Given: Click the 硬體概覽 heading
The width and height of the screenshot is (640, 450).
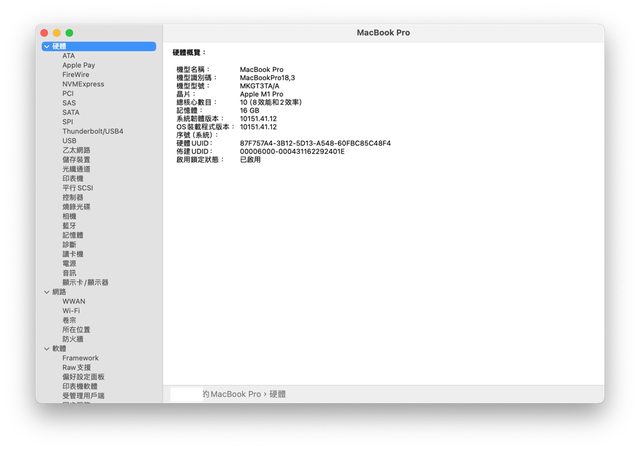Looking at the screenshot, I should tap(189, 53).
